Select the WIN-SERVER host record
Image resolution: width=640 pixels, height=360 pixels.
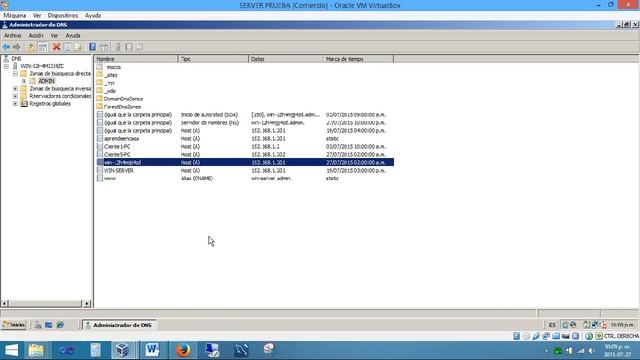[x=245, y=171]
